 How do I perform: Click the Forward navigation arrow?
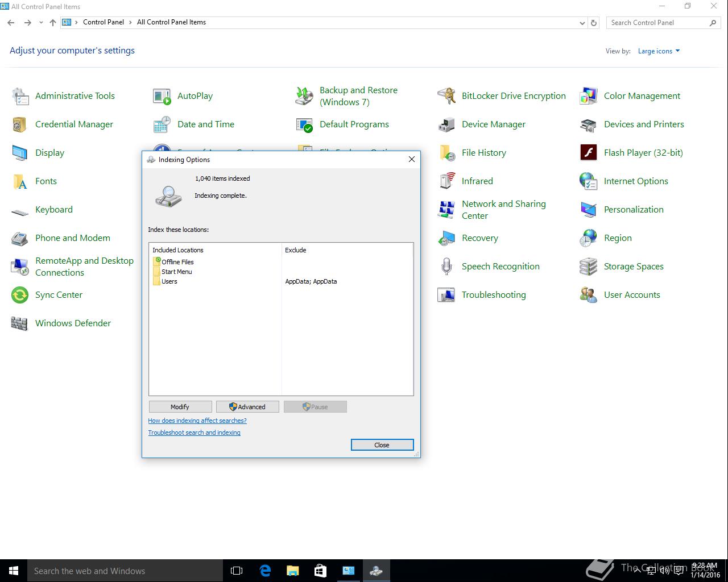[x=27, y=23]
